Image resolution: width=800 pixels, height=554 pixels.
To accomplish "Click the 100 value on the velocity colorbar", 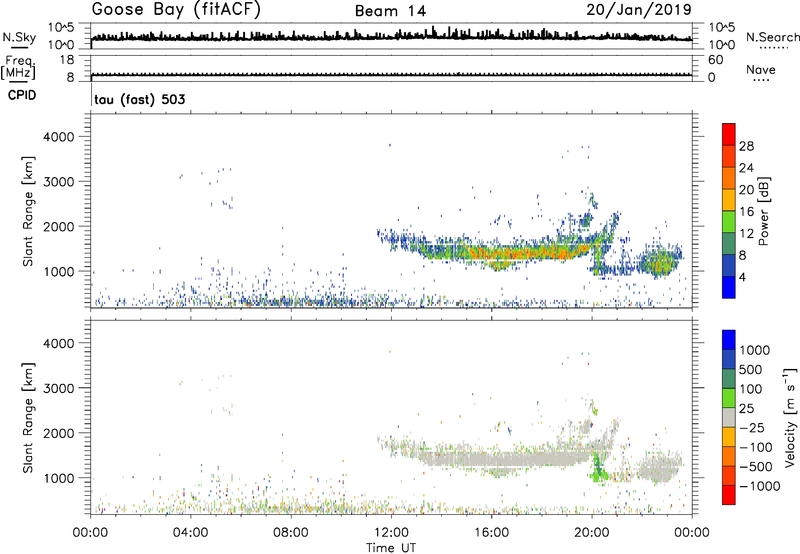I will [753, 389].
